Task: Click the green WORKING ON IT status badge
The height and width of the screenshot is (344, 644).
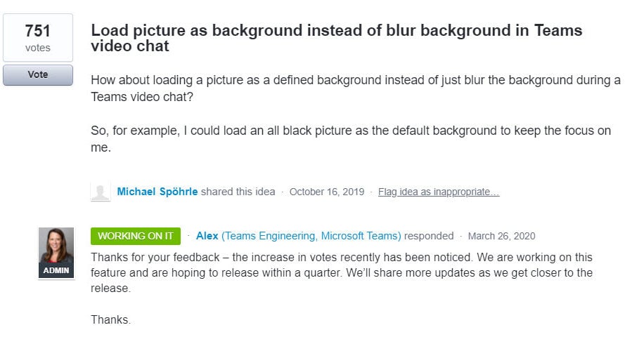Action: [135, 236]
